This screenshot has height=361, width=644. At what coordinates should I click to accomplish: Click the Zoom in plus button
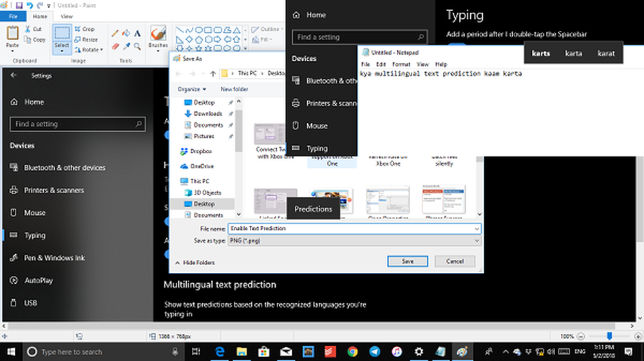638,337
